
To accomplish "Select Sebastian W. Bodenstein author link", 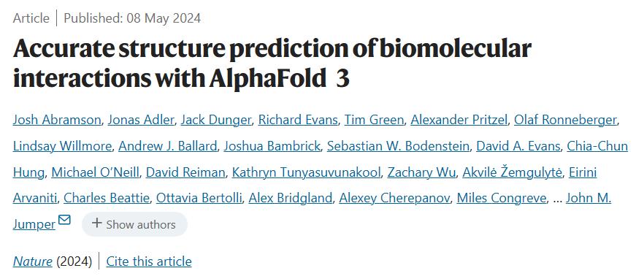I will 397,146.
